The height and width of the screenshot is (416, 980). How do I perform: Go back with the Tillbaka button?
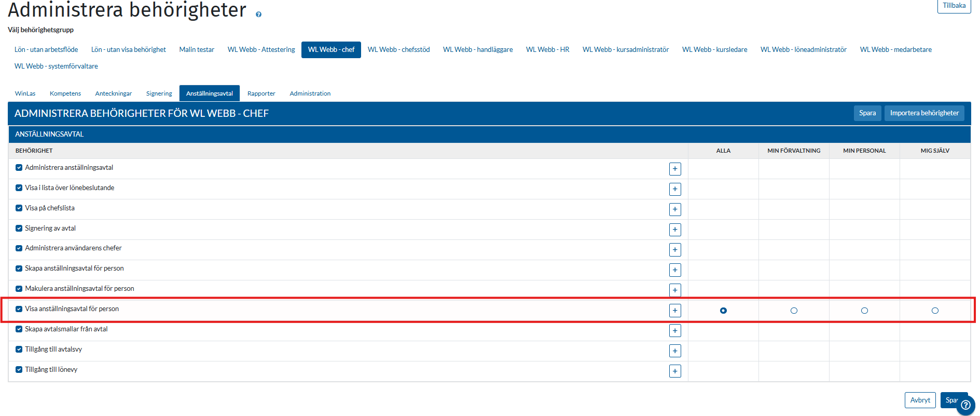(954, 6)
